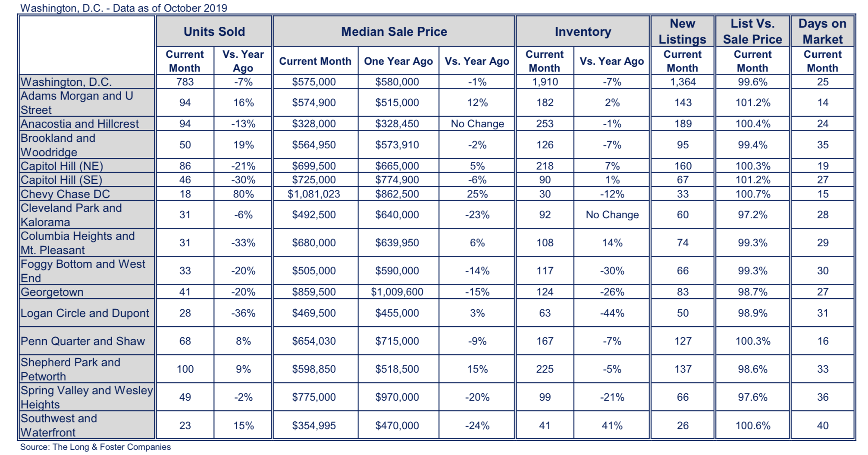Select the Washington, D.C. row label
The width and height of the screenshot is (868, 455).
point(66,82)
